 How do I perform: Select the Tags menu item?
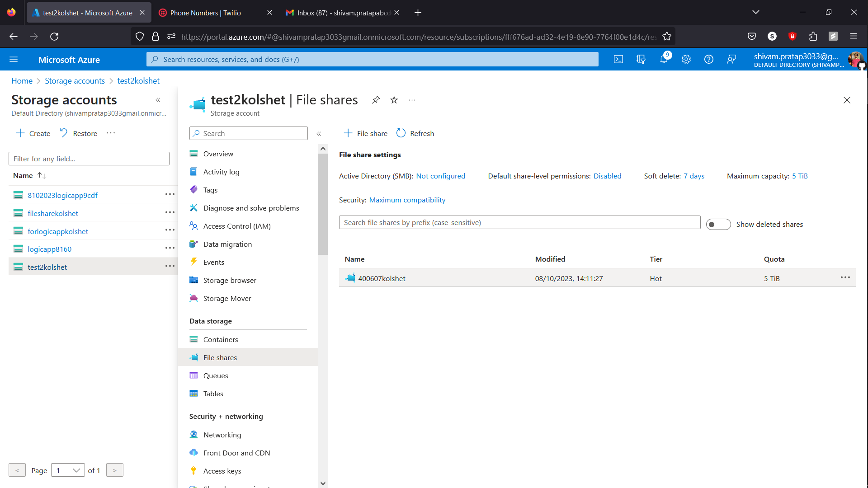(x=209, y=190)
